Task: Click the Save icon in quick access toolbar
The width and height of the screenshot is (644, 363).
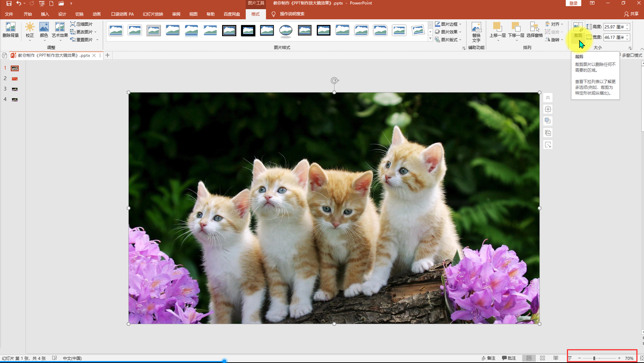Action: [9, 3]
